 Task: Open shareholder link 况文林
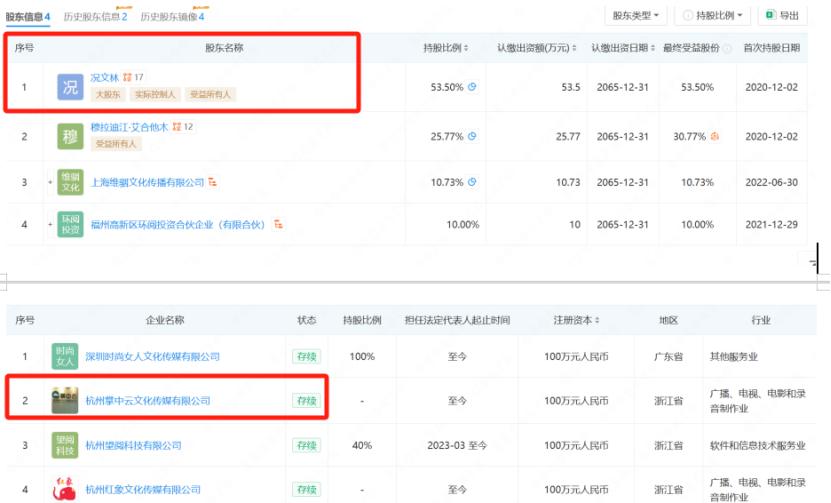[x=104, y=77]
